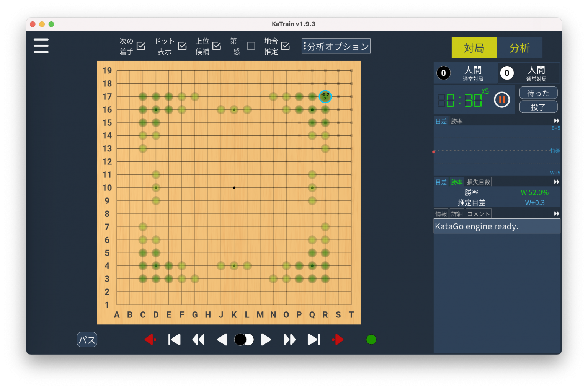Fast forward several moves
The height and width of the screenshot is (389, 588).
pyautogui.click(x=289, y=339)
